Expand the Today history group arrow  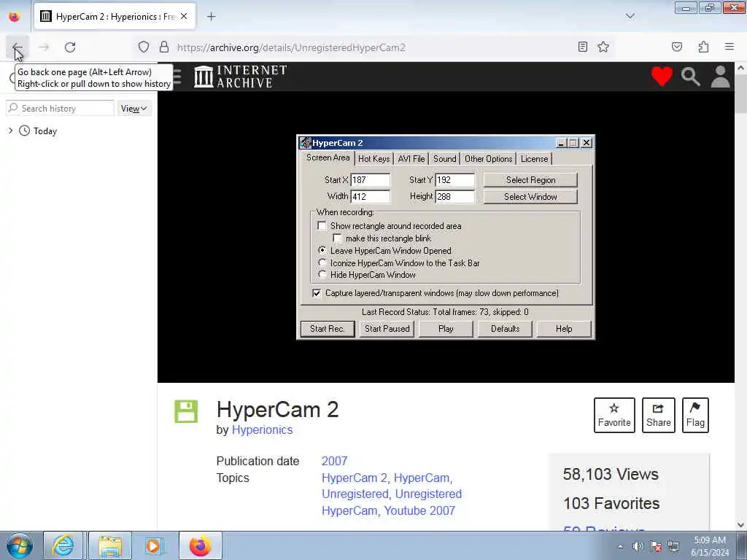tap(10, 131)
